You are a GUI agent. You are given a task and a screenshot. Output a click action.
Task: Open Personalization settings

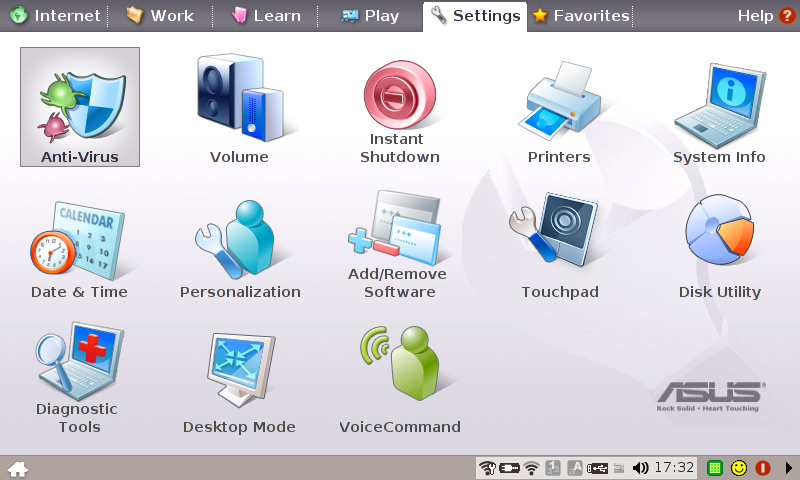coord(240,249)
